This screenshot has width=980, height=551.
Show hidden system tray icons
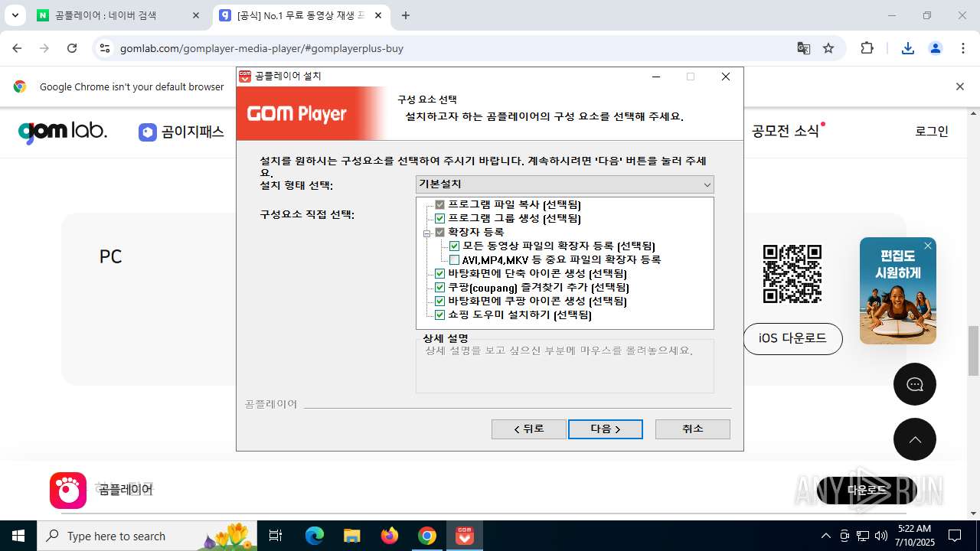[825, 536]
